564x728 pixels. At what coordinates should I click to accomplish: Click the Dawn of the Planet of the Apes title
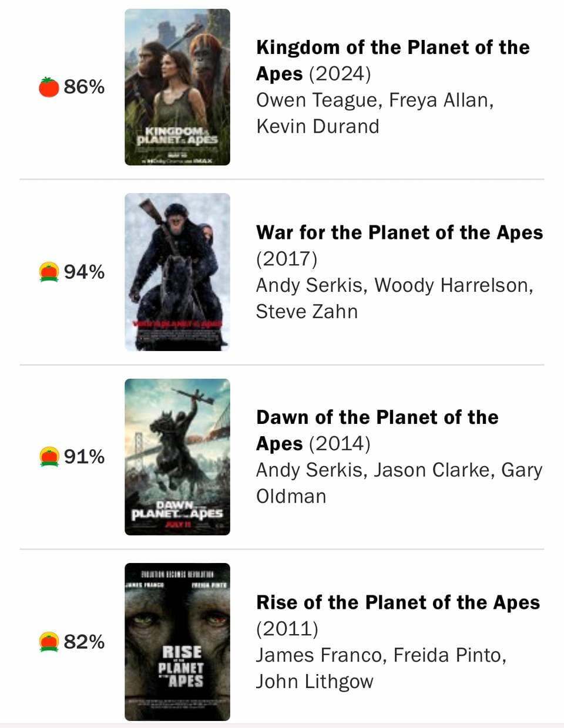(x=377, y=430)
